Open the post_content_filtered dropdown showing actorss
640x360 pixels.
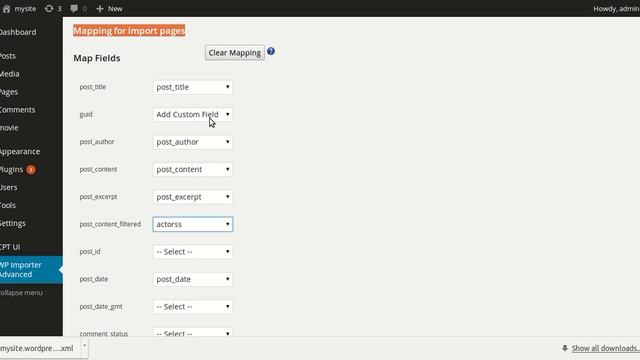(x=193, y=224)
